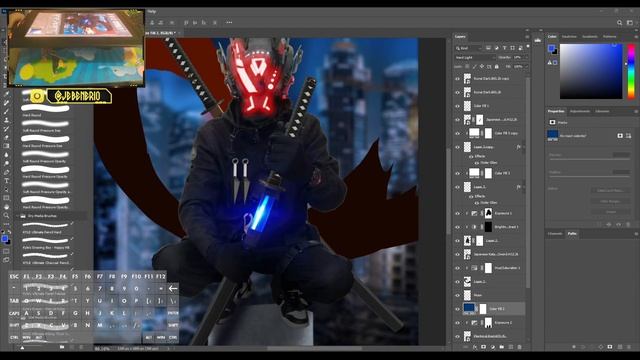
Task: Filter layers by adjustment layer icon
Action: pos(497,48)
